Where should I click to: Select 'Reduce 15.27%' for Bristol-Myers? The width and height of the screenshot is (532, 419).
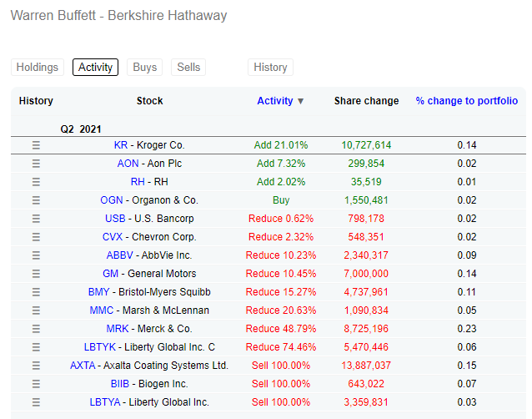281,292
